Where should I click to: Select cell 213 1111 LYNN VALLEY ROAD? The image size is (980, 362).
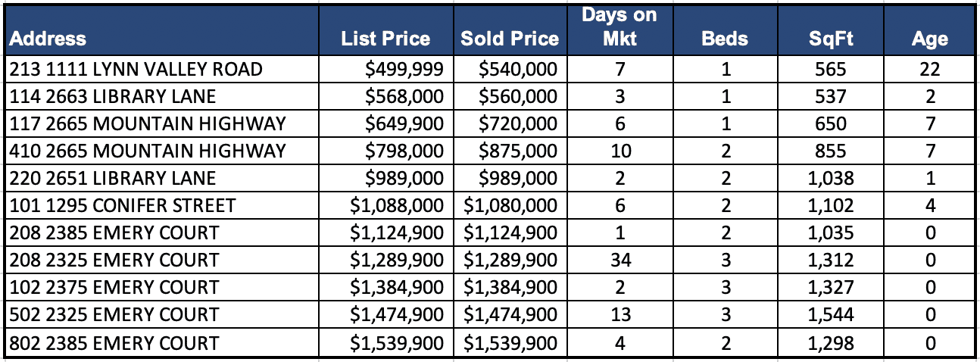136,70
